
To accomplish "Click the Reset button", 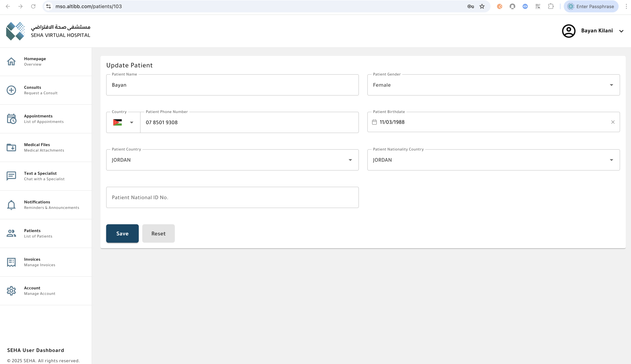I will pos(158,233).
